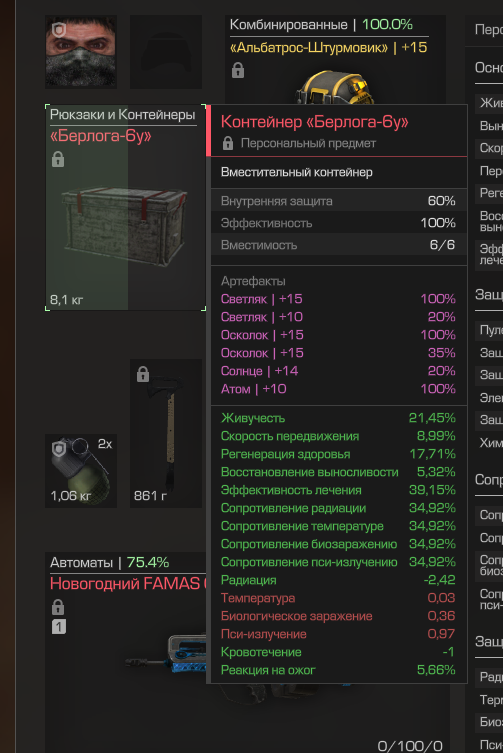Click the Альбатрос-Штурмовик armor helmet image

pos(335,88)
